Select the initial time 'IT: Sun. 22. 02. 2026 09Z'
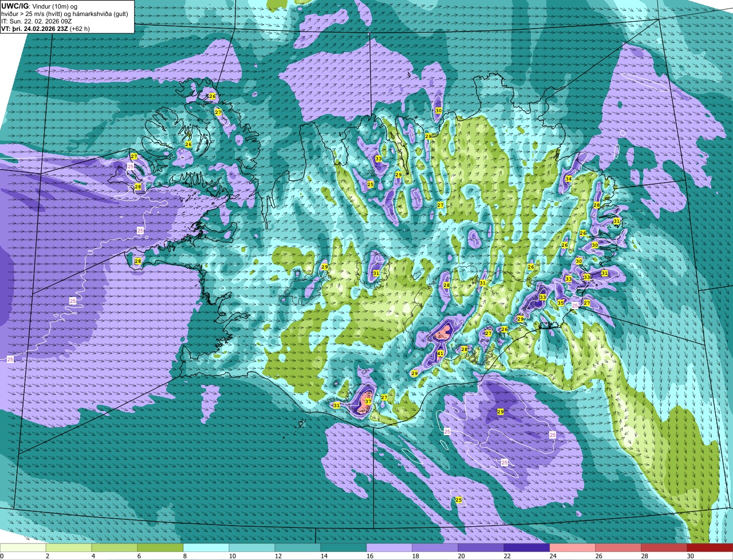The image size is (733, 560). (38, 21)
